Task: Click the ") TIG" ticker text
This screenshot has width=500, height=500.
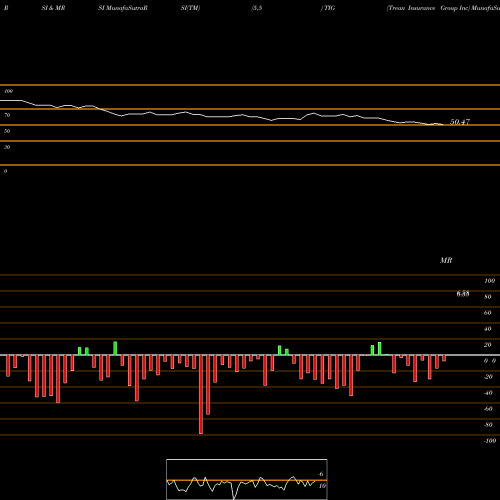Action: [x=328, y=8]
